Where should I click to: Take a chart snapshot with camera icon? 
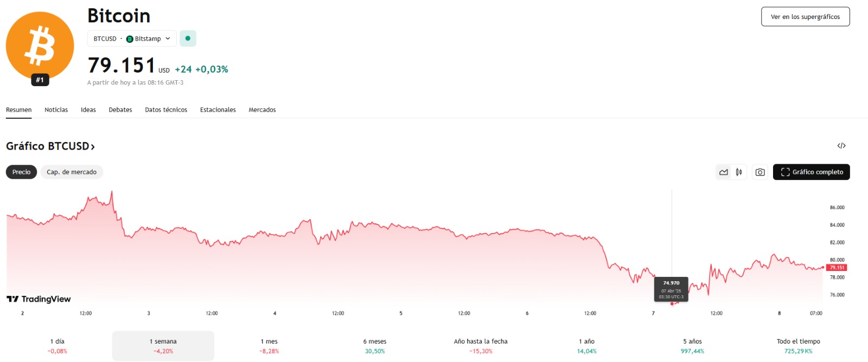[x=760, y=172]
